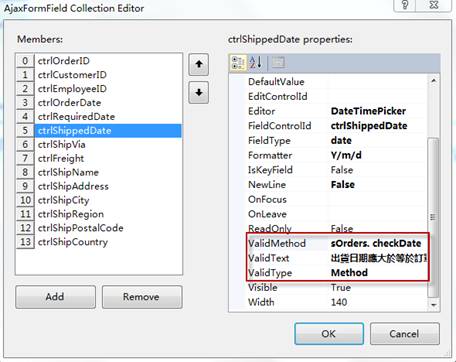Select the highlighted ctrlShippedDate member
Screen dimensions: 456x362
tap(108, 131)
